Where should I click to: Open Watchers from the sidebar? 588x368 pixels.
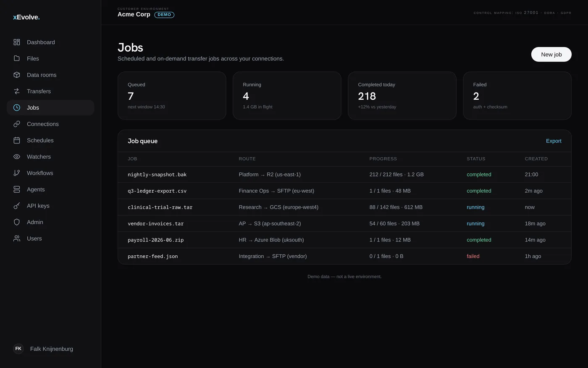click(x=50, y=157)
